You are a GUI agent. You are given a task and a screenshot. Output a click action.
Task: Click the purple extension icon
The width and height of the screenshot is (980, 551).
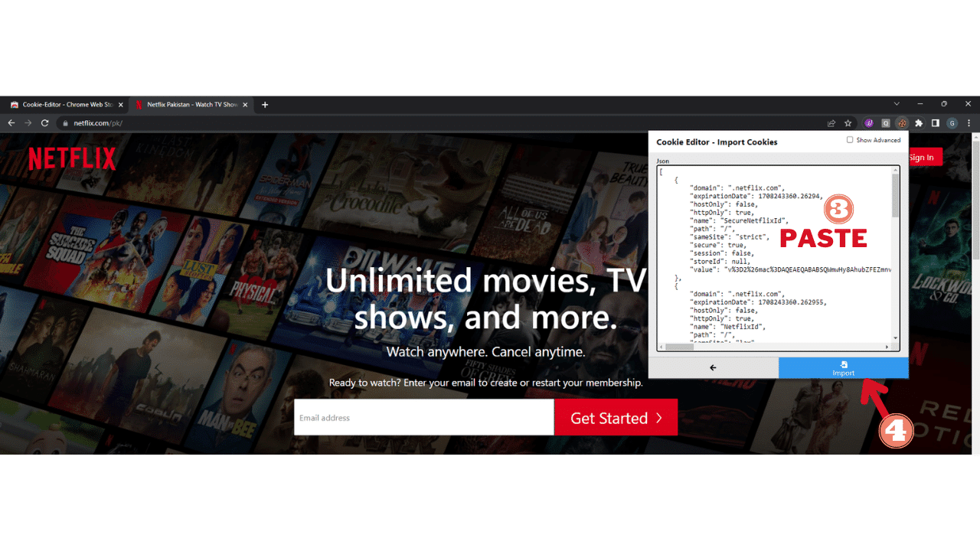[869, 123]
